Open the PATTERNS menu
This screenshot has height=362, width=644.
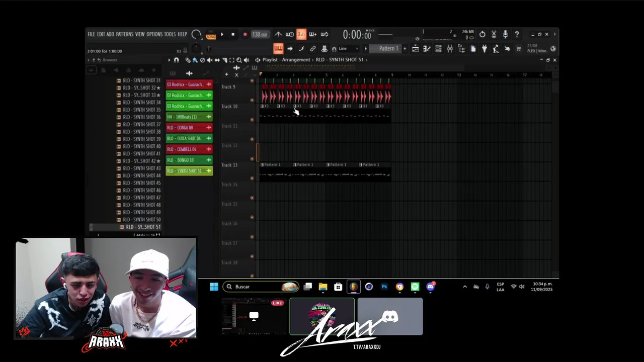pos(125,34)
